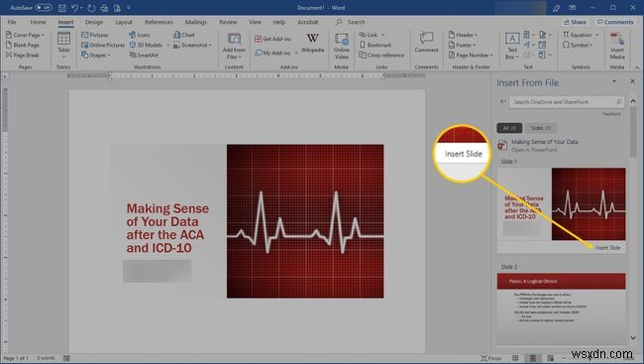This screenshot has height=364, width=644.
Task: Click the Save icon in title bar
Action: (62, 8)
